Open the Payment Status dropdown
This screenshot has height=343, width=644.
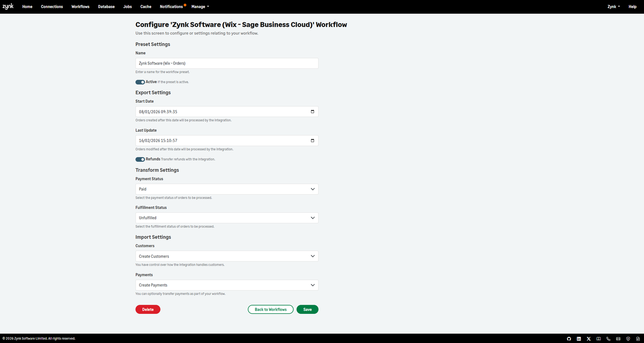click(x=227, y=189)
